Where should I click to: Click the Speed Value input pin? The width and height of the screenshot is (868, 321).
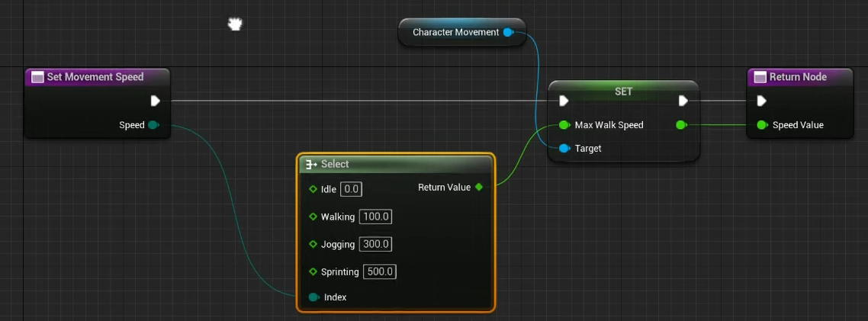pos(761,125)
